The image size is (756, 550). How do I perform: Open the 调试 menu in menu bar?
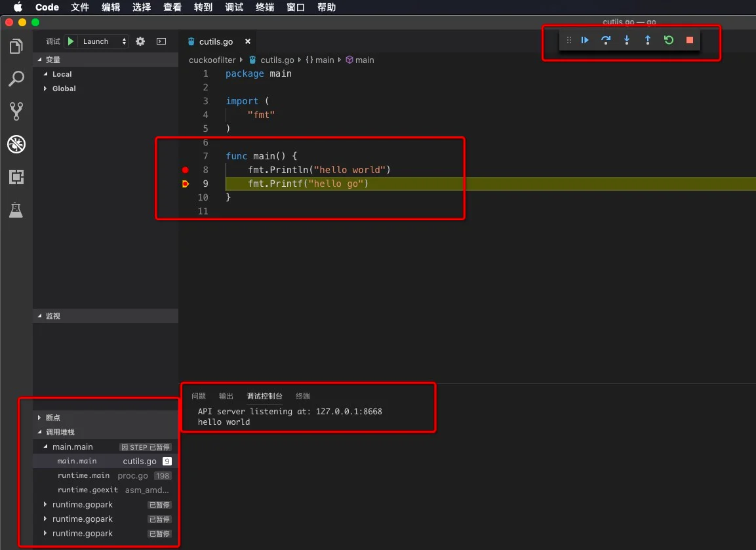[x=234, y=7]
